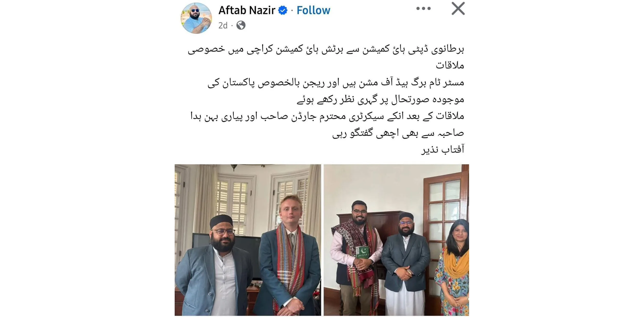
Task: Close the post with the X icon
Action: pos(458,9)
